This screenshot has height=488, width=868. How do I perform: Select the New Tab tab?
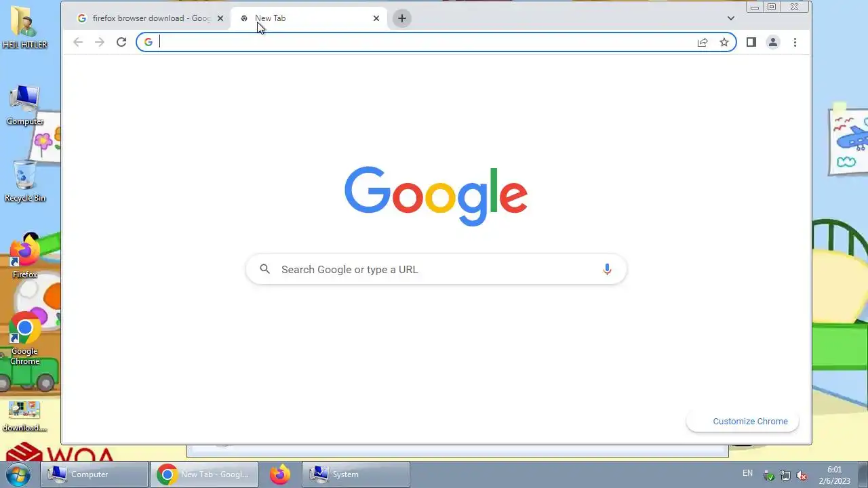pyautogui.click(x=309, y=18)
